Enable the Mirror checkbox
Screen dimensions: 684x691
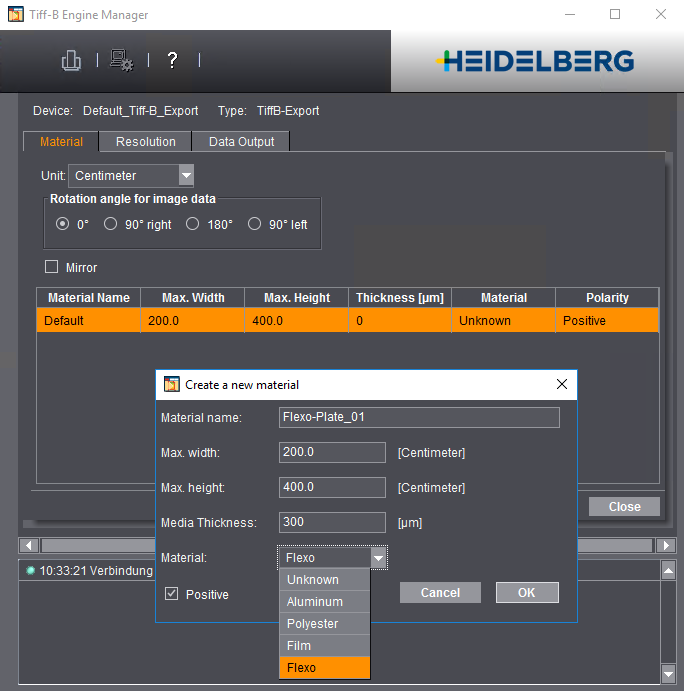pyautogui.click(x=52, y=267)
